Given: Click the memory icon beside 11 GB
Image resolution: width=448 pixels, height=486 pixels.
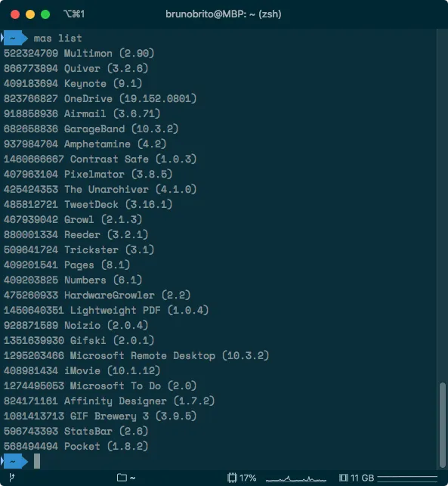Looking at the screenshot, I should point(343,478).
